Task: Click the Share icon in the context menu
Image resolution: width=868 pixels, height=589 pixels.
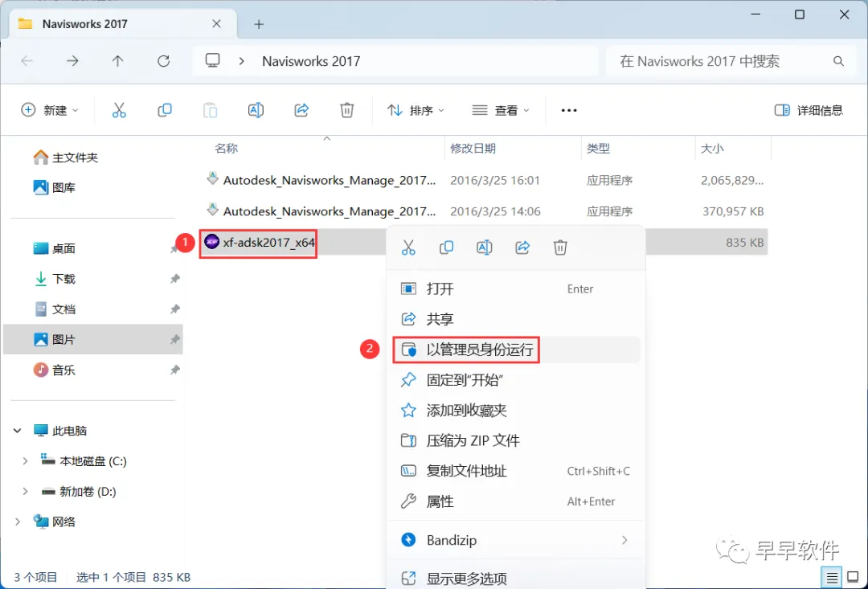Action: click(x=522, y=247)
